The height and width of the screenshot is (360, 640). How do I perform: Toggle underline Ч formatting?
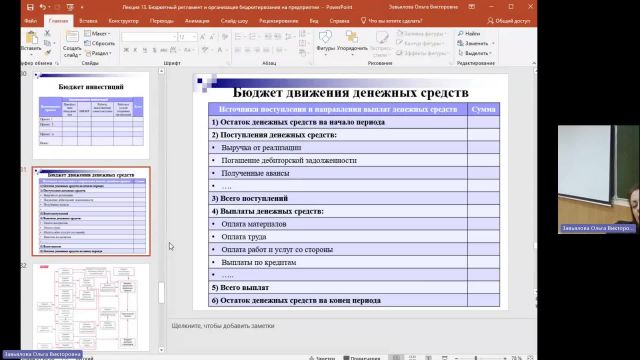coord(144,50)
